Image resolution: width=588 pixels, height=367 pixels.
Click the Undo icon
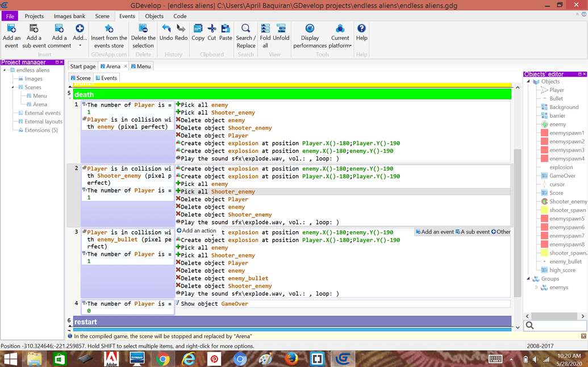pyautogui.click(x=166, y=28)
